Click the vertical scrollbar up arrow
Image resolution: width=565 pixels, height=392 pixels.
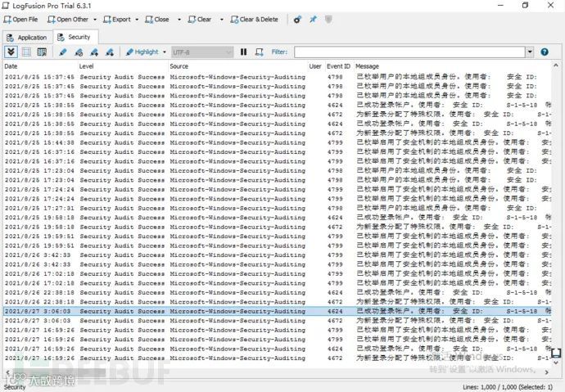pyautogui.click(x=556, y=65)
